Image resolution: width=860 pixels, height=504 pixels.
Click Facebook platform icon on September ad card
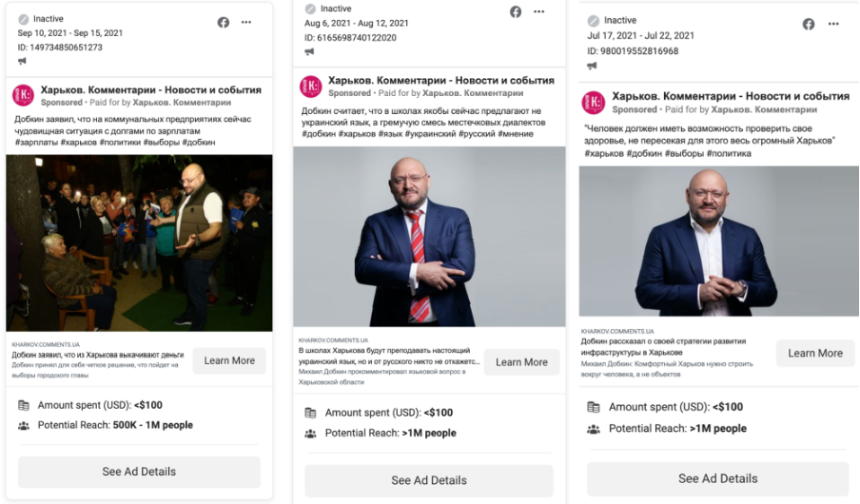coord(224,22)
